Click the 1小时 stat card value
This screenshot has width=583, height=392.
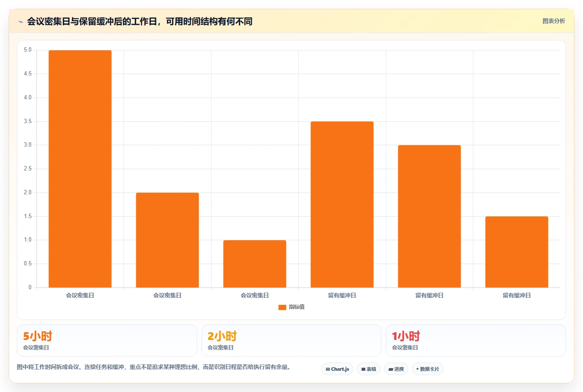[406, 336]
